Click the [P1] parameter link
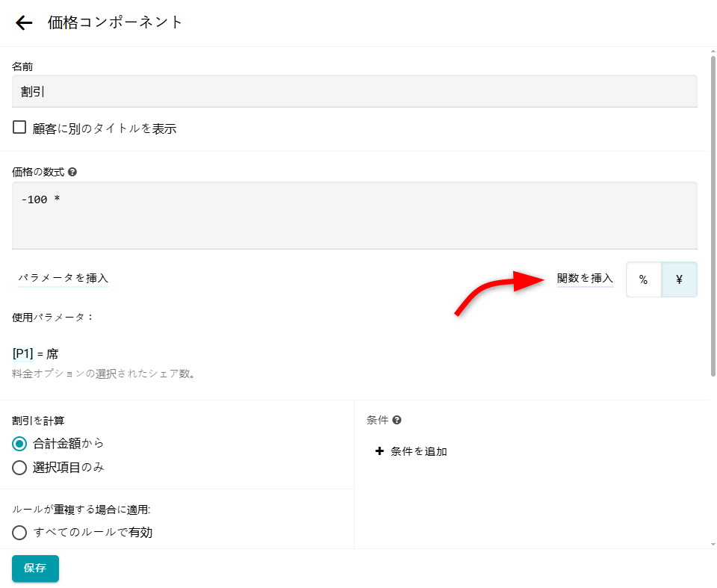Image resolution: width=717 pixels, height=588 pixels. click(x=23, y=353)
